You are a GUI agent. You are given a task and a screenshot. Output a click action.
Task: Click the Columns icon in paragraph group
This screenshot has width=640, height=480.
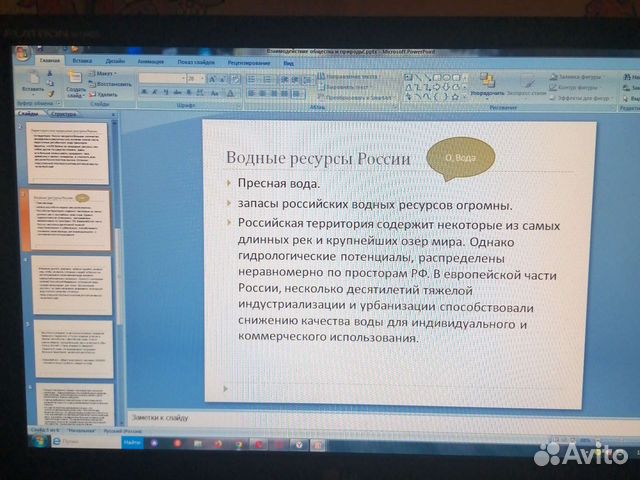click(298, 94)
